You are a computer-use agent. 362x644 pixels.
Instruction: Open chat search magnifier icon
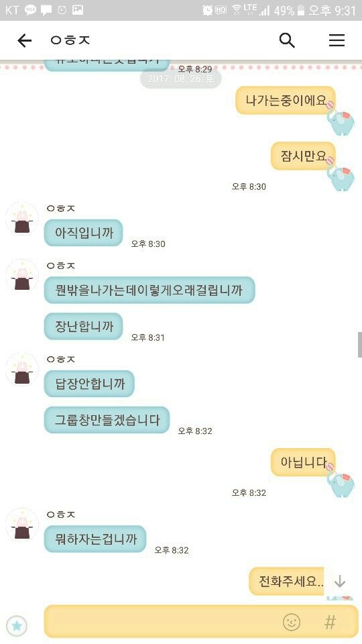click(287, 40)
